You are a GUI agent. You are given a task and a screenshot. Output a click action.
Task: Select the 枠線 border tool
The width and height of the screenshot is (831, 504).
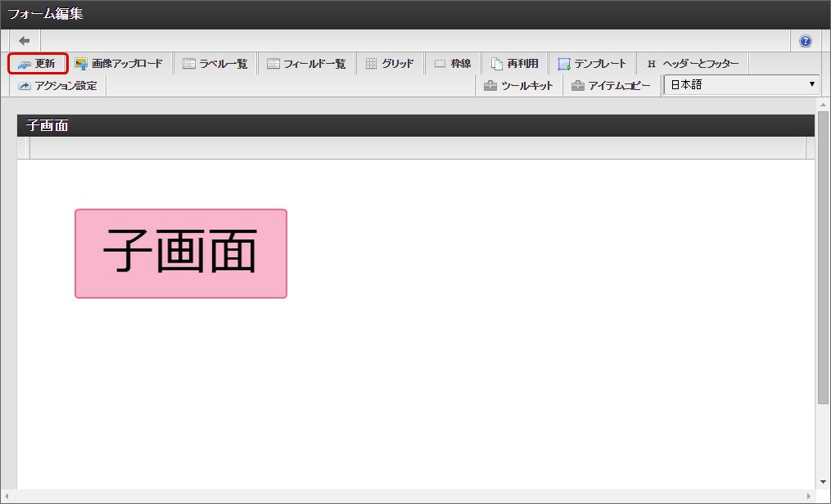(x=453, y=64)
